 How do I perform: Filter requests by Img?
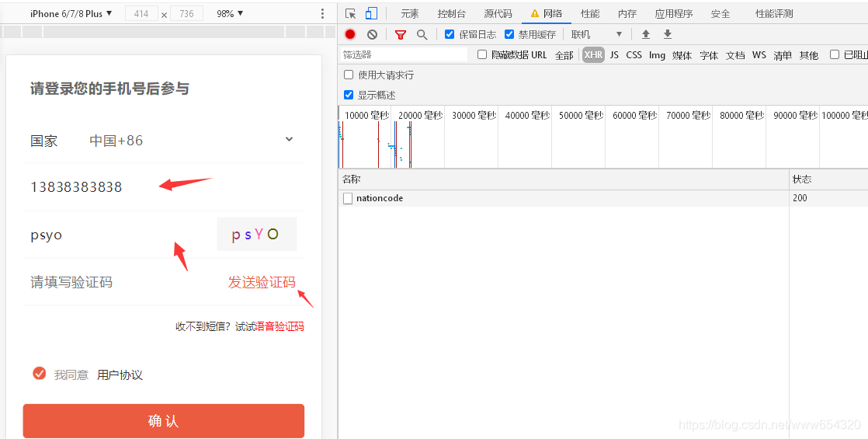point(657,55)
